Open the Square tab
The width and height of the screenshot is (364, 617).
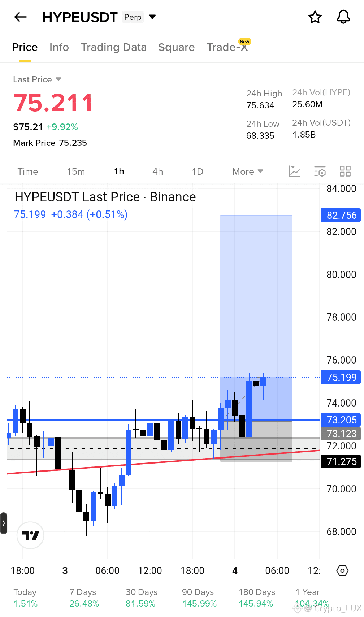tap(176, 47)
